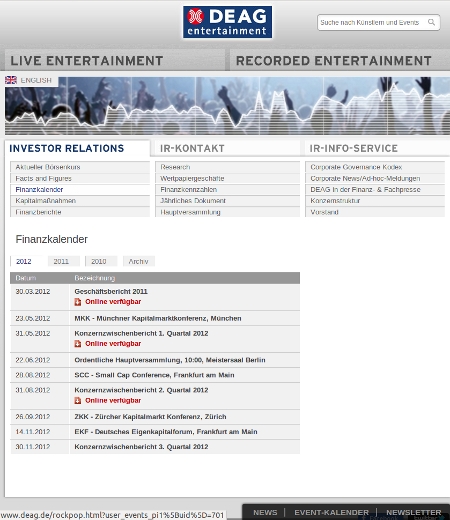Open Hauptversammlung menu item
This screenshot has width=450, height=520.
227,212
